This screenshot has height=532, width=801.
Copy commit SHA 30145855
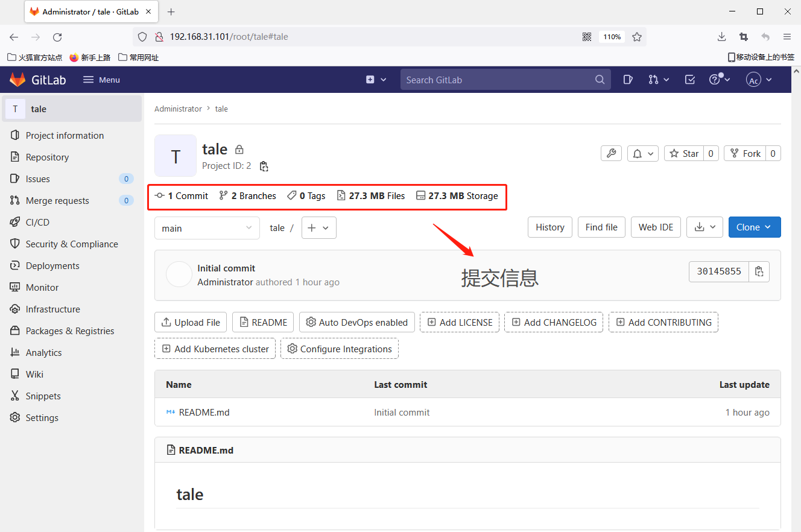click(x=759, y=271)
